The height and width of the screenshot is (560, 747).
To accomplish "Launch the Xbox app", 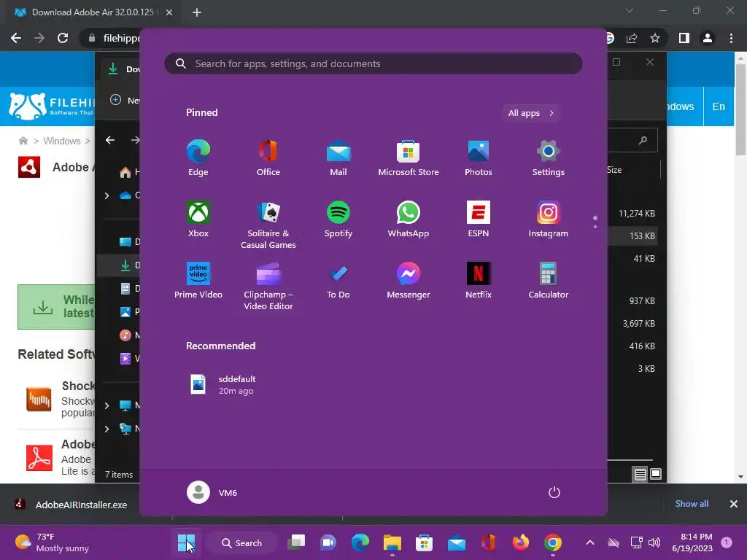I will (198, 219).
